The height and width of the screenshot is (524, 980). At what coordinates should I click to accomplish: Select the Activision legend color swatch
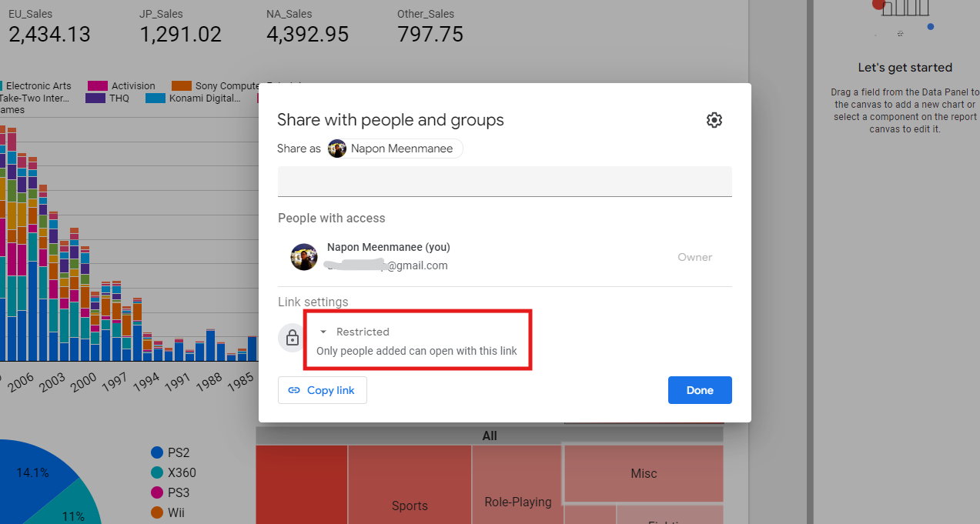pyautogui.click(x=97, y=86)
